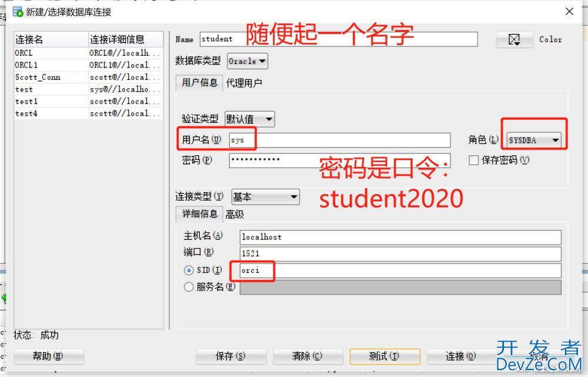Click the 清除 button
The width and height of the screenshot is (588, 377).
[x=308, y=356]
